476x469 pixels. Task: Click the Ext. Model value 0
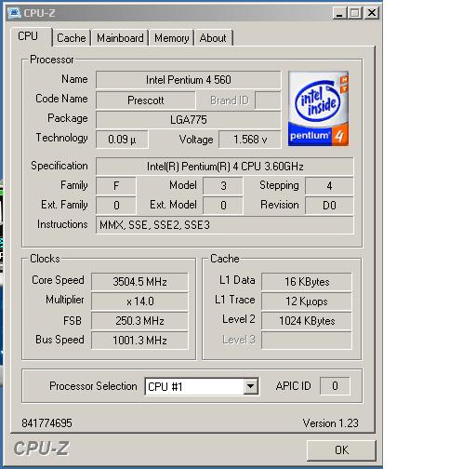pos(223,206)
